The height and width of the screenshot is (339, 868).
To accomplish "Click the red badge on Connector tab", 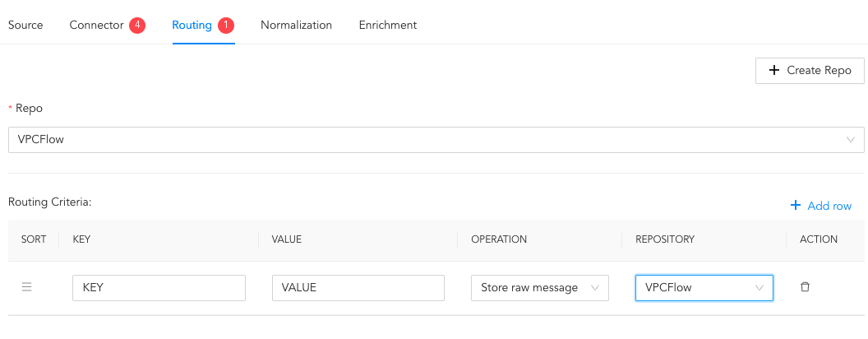I will click(x=137, y=25).
